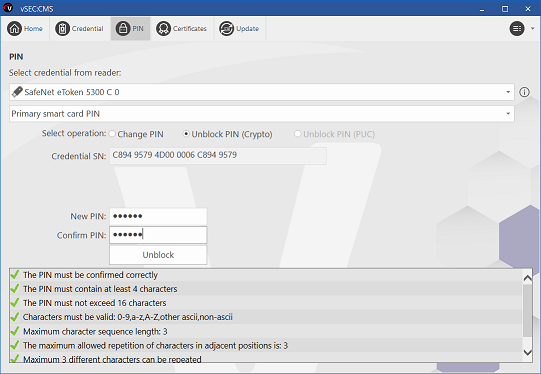Click the vSEC:CMS app logo icon
Screen dimensions: 541x374
coord(8,8)
